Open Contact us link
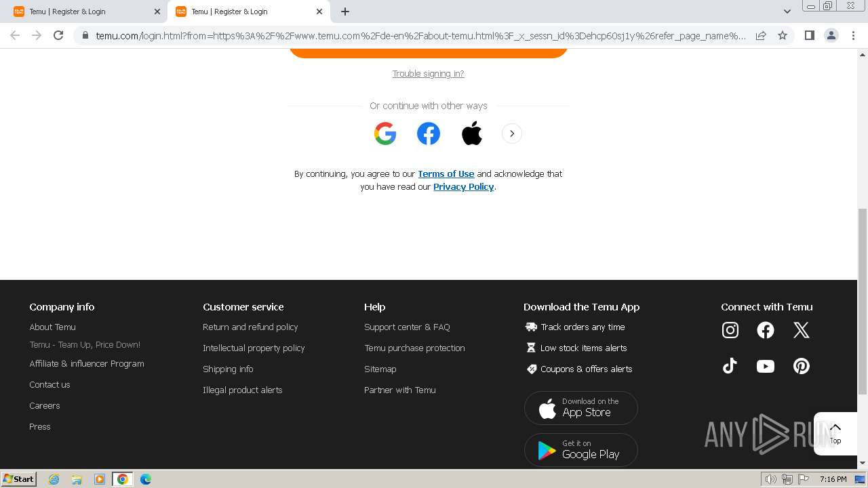 [50, 384]
